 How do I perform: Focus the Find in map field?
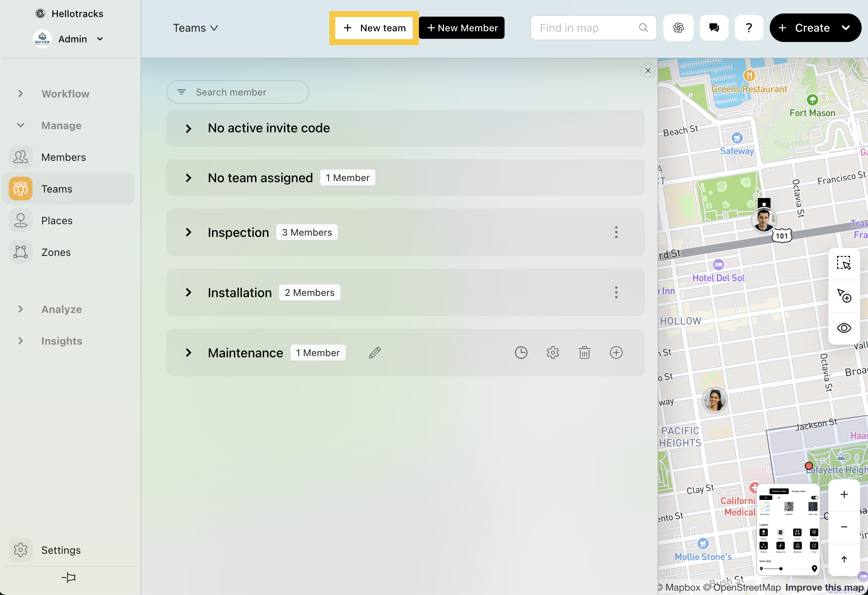[593, 28]
